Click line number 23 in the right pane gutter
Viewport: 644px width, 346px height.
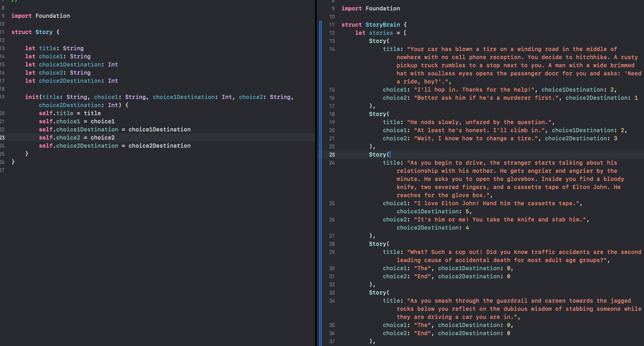click(x=332, y=154)
